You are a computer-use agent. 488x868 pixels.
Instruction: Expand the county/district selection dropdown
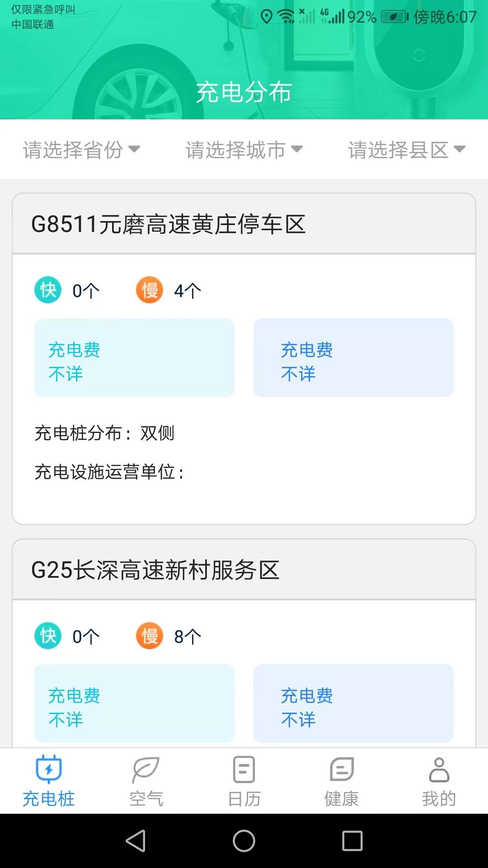(406, 150)
